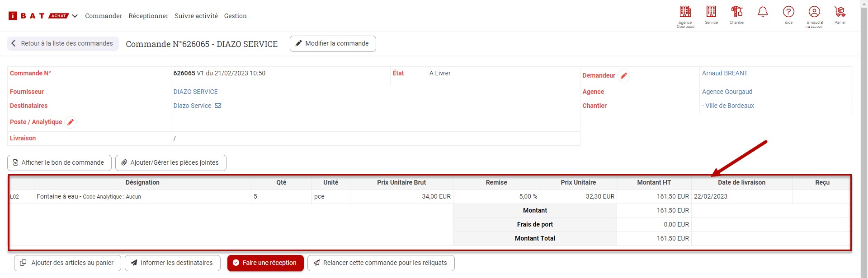The height and width of the screenshot is (278, 868).
Task: Open the Panier cart icon
Action: [x=840, y=12]
